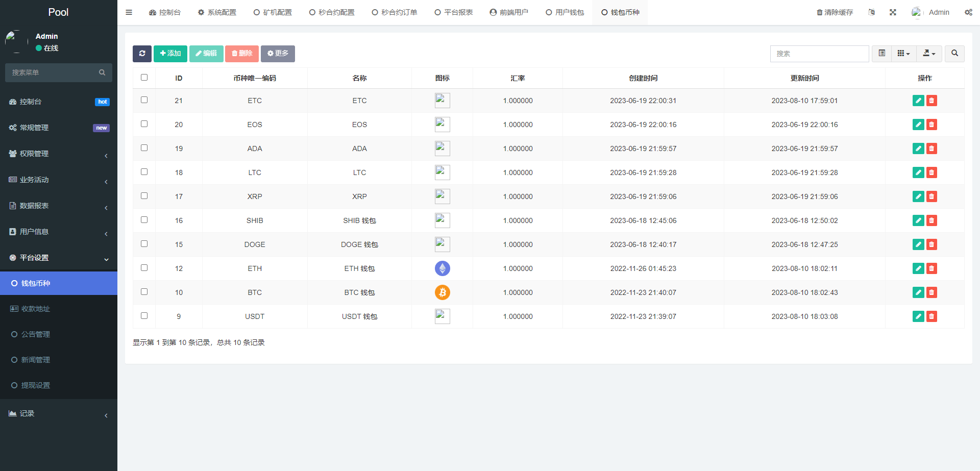Check the checkbox for the SHIB row
This screenshot has height=471, width=980.
pyautogui.click(x=144, y=219)
